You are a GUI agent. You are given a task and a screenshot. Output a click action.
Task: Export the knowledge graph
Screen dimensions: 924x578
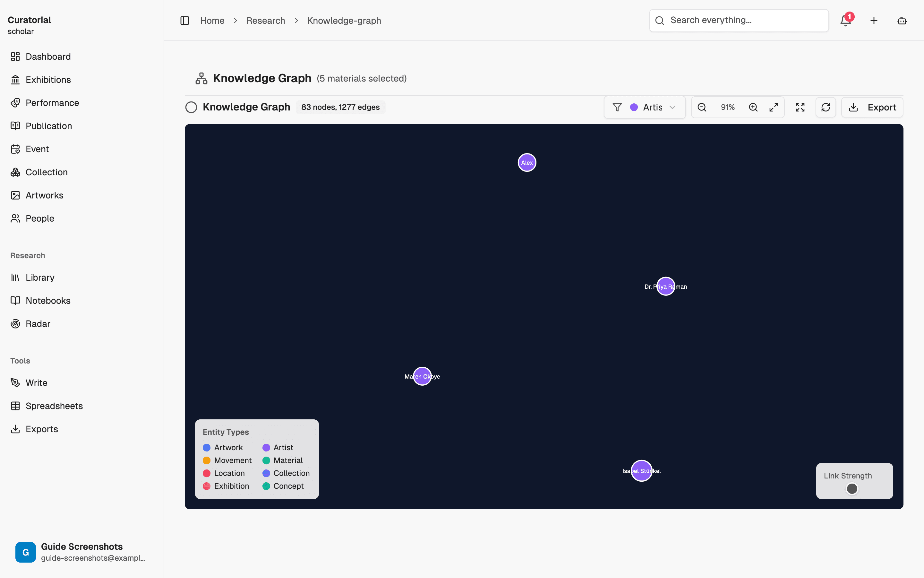click(x=872, y=108)
